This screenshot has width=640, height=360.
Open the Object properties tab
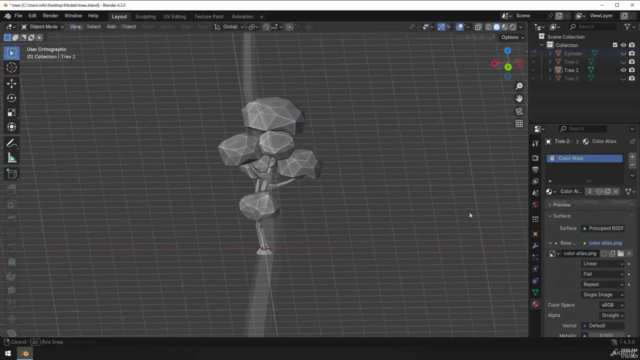click(535, 234)
